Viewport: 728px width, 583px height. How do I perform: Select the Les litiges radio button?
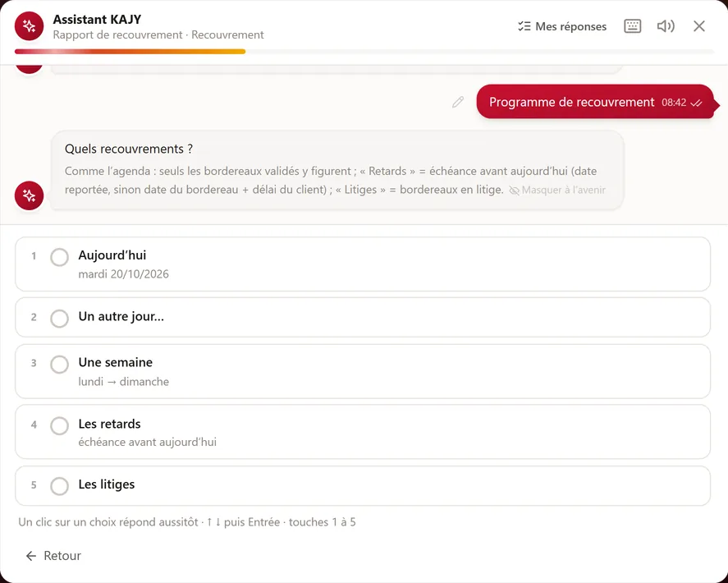(x=59, y=486)
